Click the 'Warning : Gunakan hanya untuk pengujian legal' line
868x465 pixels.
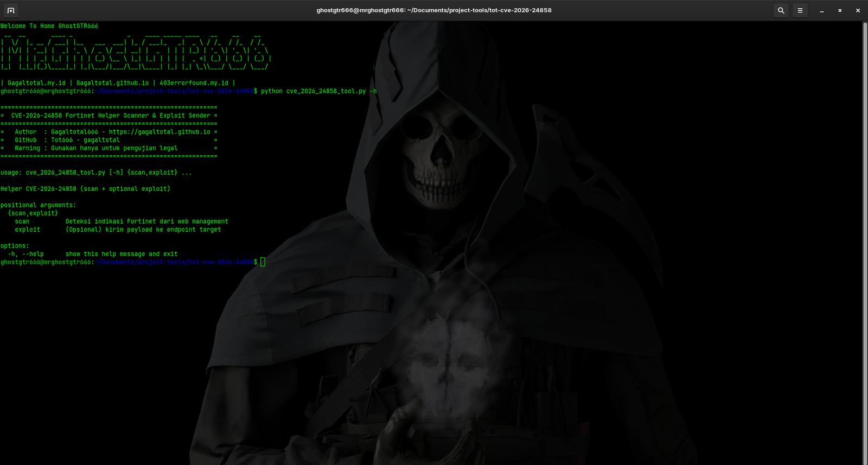coord(96,148)
